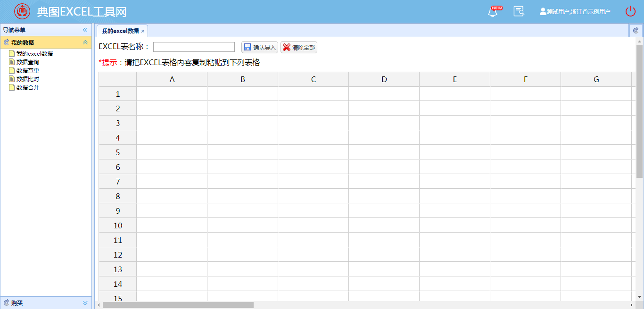Expand the 购买 section
This screenshot has width=644, height=309.
(x=85, y=303)
